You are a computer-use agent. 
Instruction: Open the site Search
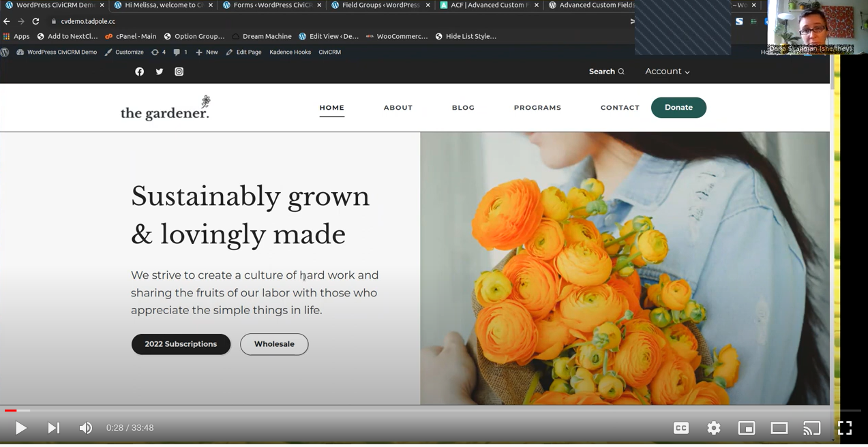[606, 72]
